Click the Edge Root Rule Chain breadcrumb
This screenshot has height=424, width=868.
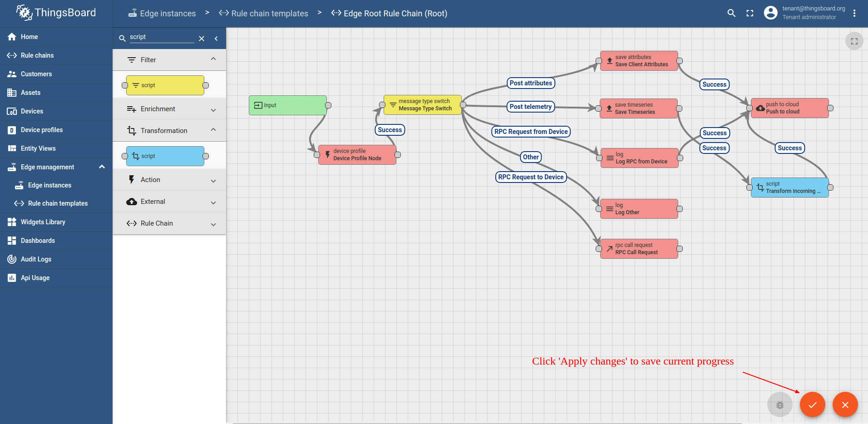pos(389,14)
